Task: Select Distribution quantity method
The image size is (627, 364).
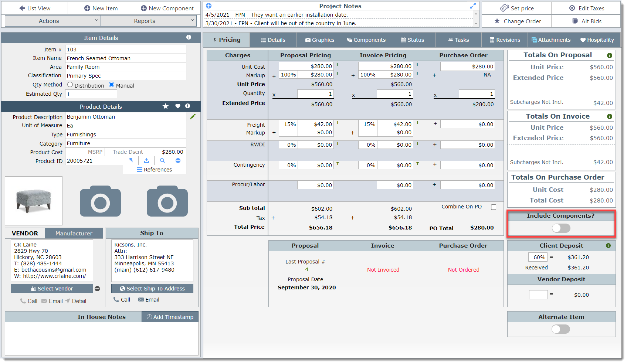Action: point(70,85)
